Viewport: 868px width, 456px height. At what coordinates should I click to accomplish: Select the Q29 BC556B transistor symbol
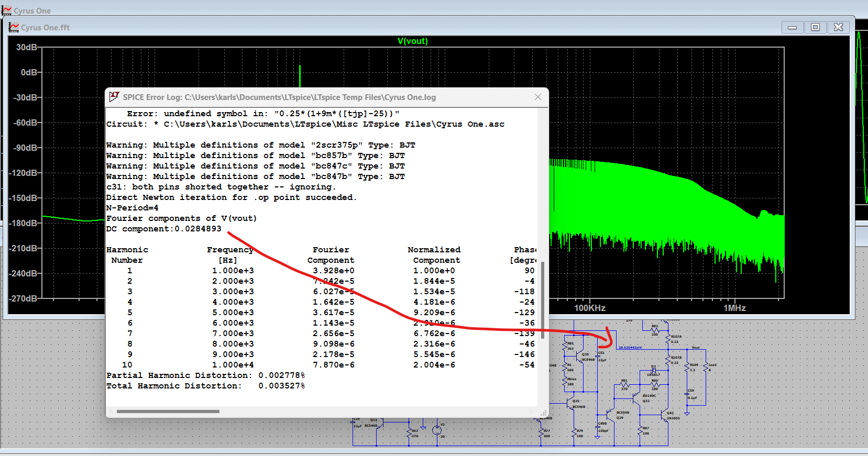tap(611, 415)
